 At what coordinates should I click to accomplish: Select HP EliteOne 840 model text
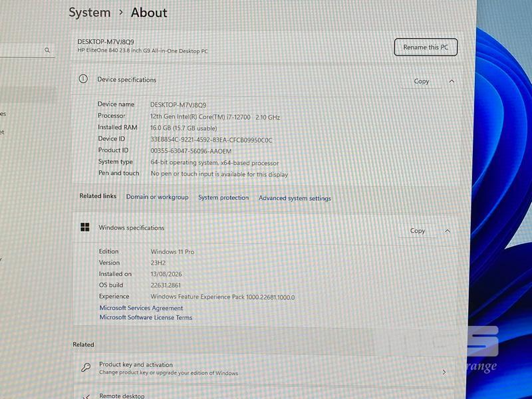(142, 51)
